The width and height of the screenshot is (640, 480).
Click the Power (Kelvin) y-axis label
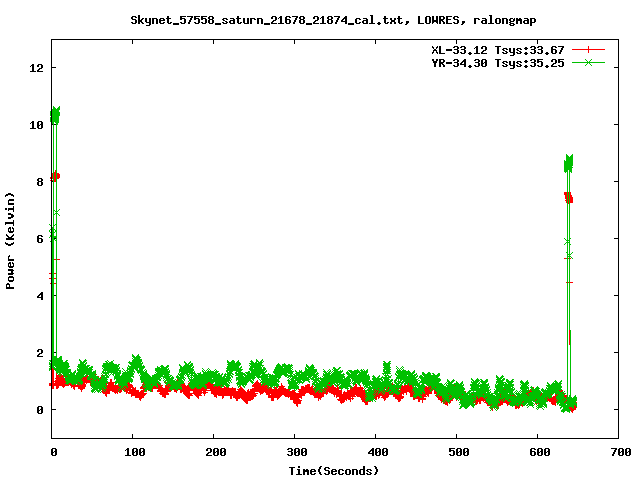click(10, 241)
